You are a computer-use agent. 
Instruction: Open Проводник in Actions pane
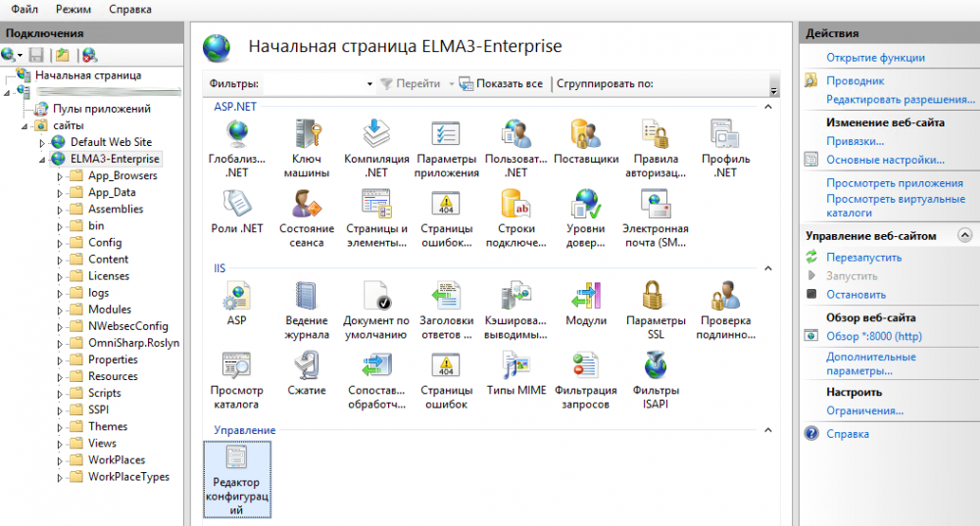(855, 80)
